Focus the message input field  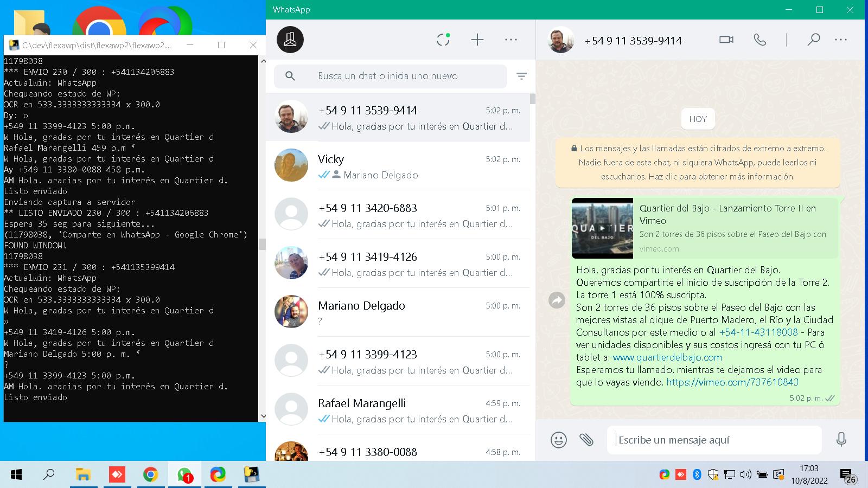point(714,440)
